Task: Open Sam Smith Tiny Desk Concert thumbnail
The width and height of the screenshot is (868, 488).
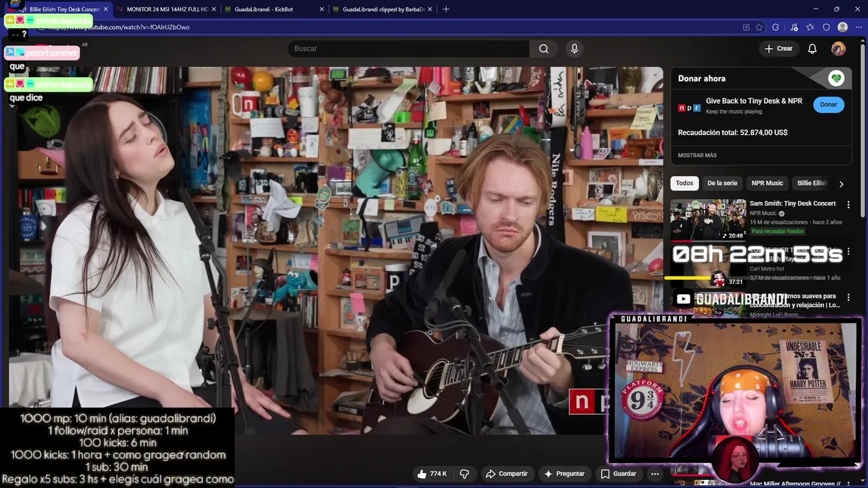Action: 708,220
